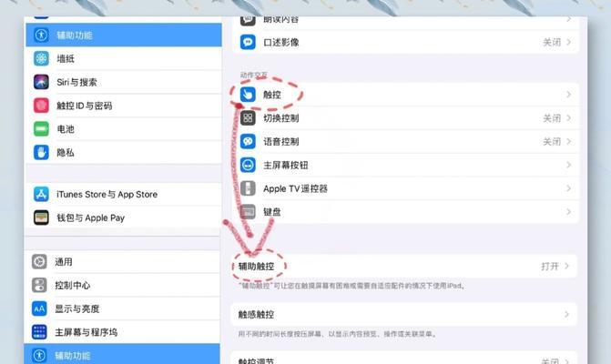Click accessibility icon of 辅助功能 row below 主屏幕与程序坞

[x=39, y=355]
